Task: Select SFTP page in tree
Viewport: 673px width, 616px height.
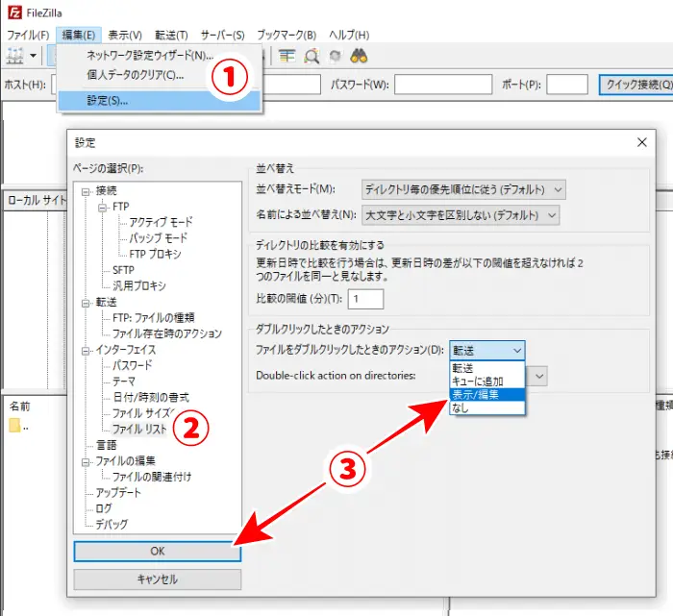Action: coord(123,270)
